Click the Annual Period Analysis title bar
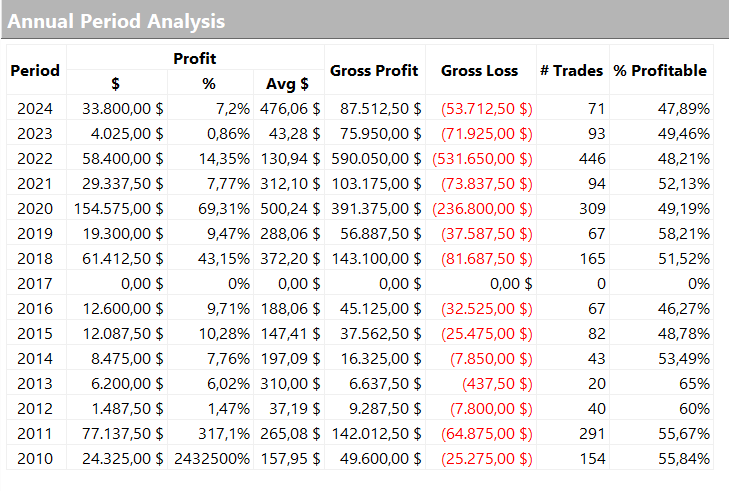 coord(117,21)
